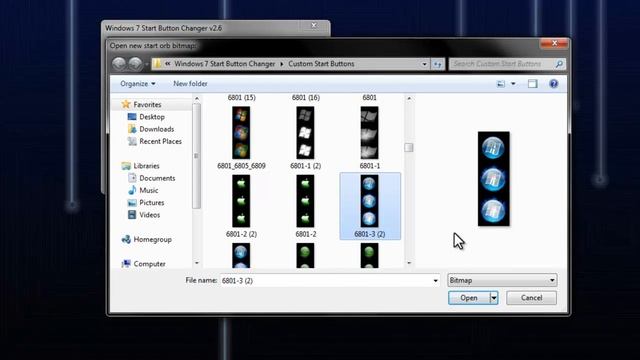Refresh the Custom Start Buttons folder listing
640x360 pixels.
438,64
